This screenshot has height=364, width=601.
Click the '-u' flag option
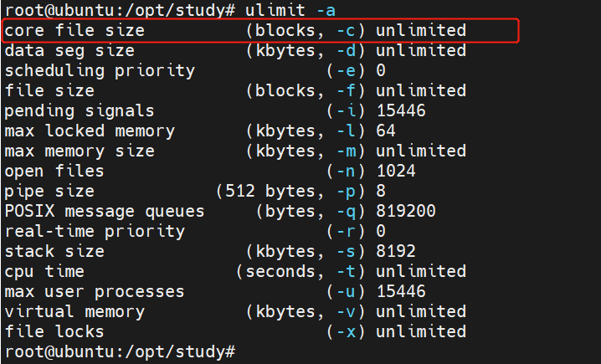tap(346, 292)
